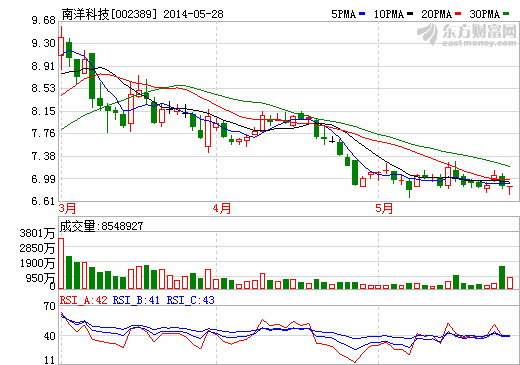
Task: Click the 20PMA red legend swatch
Action: 458,14
